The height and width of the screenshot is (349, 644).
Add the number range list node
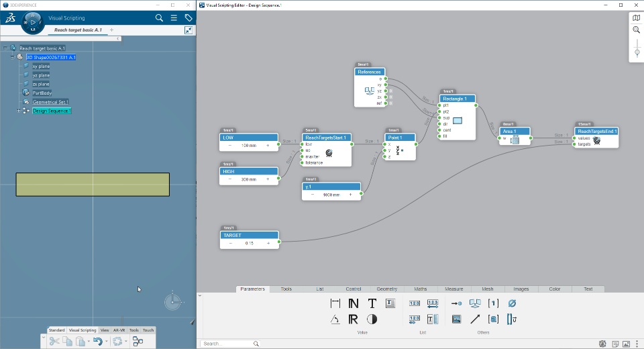(x=433, y=303)
